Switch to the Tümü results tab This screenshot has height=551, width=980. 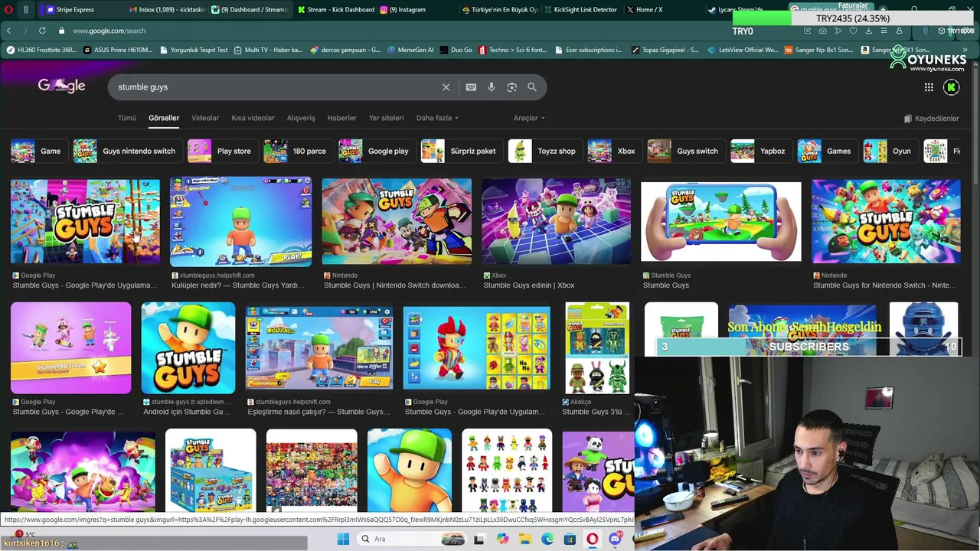click(x=126, y=118)
